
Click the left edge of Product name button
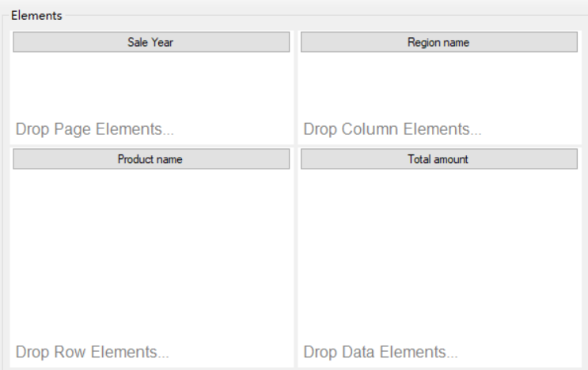(x=15, y=159)
